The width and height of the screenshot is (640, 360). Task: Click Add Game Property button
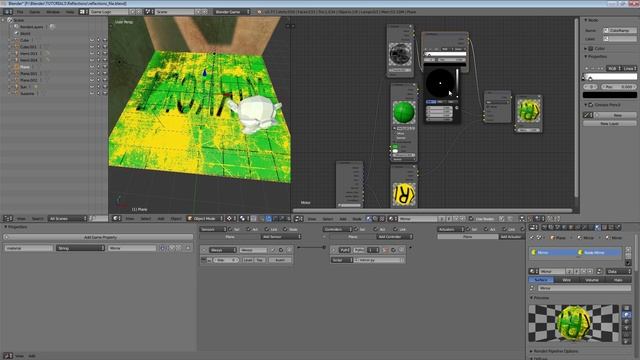(x=100, y=237)
